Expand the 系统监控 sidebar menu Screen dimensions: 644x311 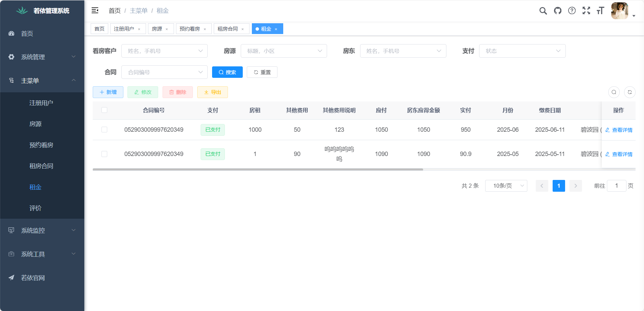[x=42, y=230]
